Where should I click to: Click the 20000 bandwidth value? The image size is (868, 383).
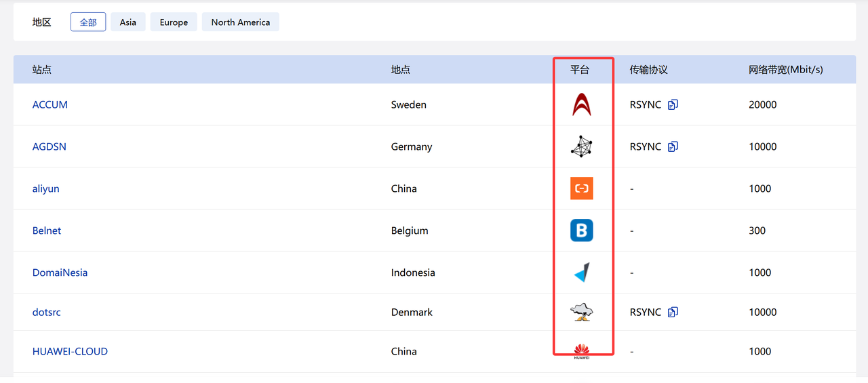(x=763, y=104)
